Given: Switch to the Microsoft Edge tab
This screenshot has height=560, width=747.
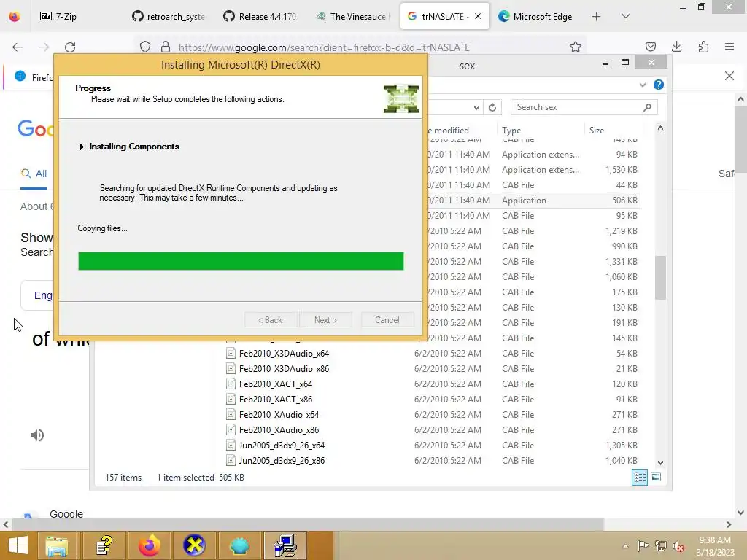Looking at the screenshot, I should coord(535,17).
